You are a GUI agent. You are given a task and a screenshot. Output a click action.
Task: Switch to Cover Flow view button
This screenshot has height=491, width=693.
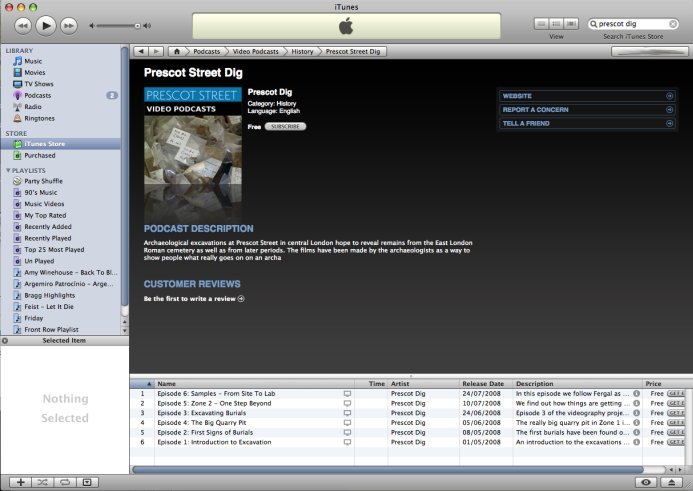pyautogui.click(x=571, y=24)
